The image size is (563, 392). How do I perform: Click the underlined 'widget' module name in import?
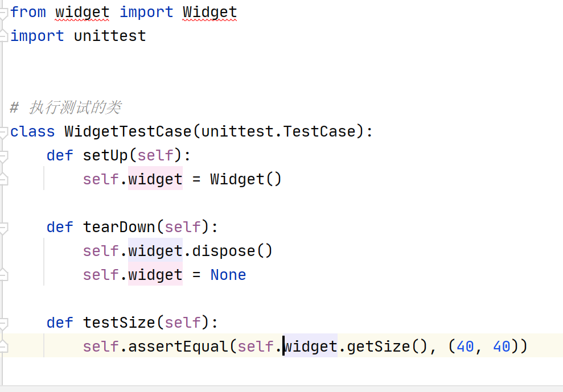pyautogui.click(x=83, y=12)
